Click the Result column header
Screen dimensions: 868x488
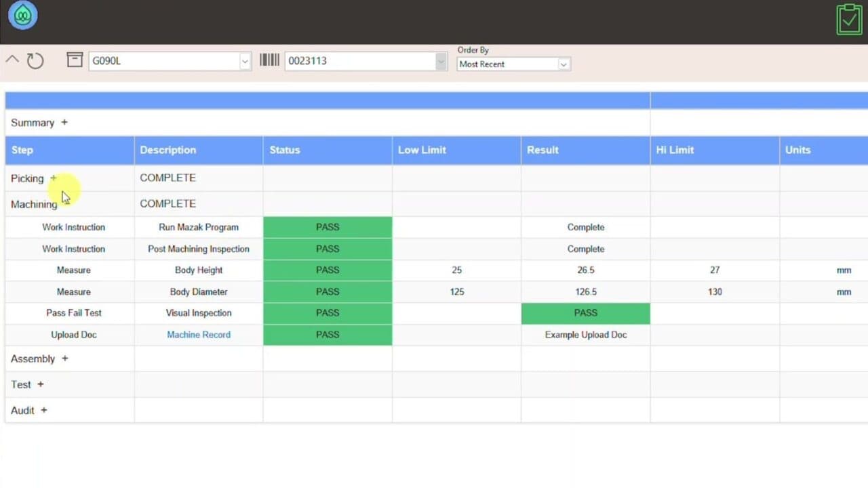pos(542,150)
